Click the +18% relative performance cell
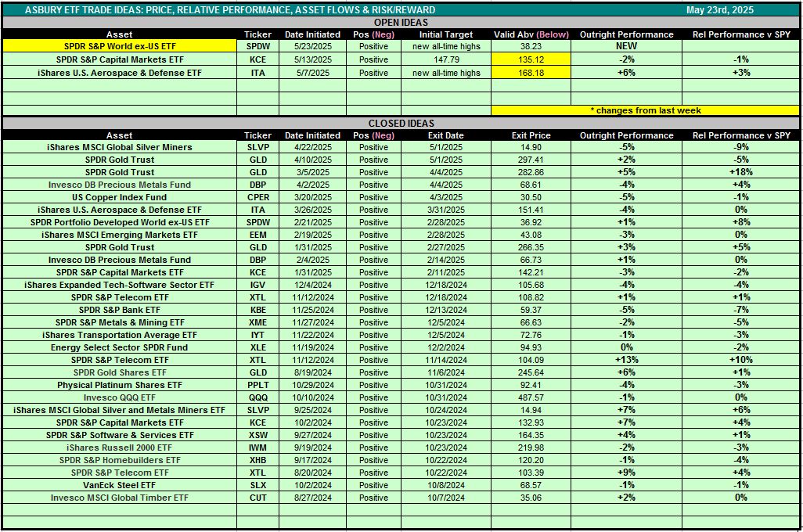The image size is (803, 532). [740, 172]
